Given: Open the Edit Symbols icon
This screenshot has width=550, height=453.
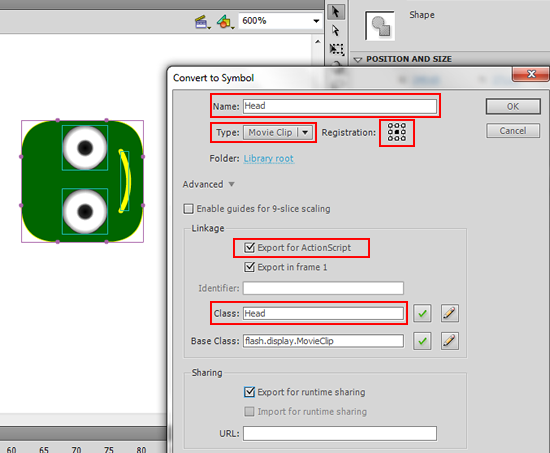Looking at the screenshot, I should pos(224,22).
